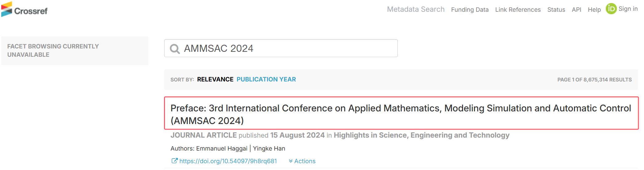Click the double-chevron icon next to Actions
The width and height of the screenshot is (644, 170).
point(291,161)
